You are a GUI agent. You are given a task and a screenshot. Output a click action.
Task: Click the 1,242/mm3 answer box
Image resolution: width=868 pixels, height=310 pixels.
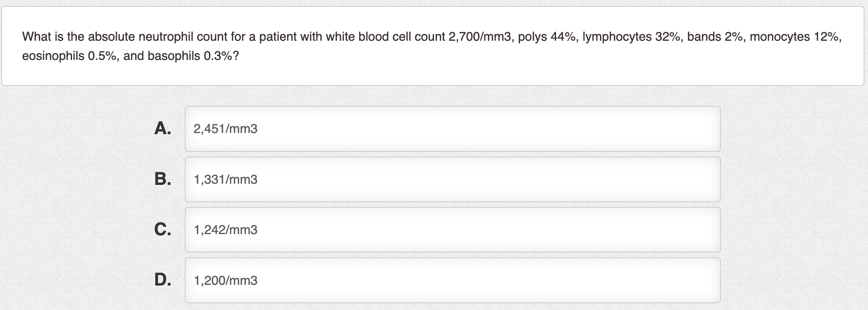(x=452, y=230)
